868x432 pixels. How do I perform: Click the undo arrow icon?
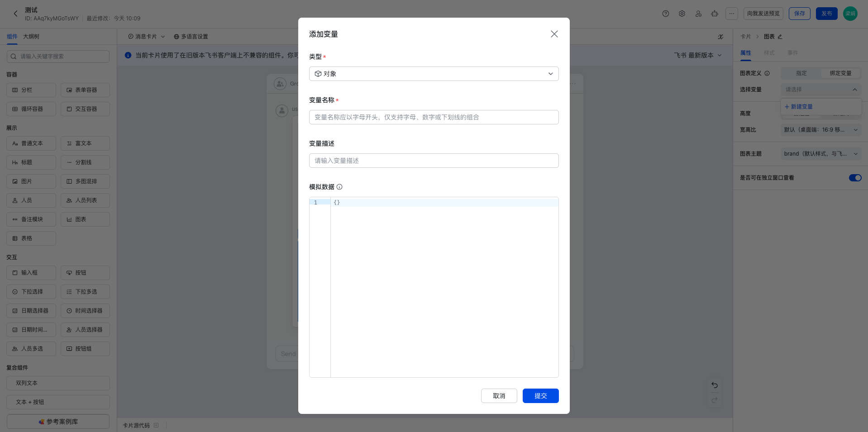pos(714,385)
